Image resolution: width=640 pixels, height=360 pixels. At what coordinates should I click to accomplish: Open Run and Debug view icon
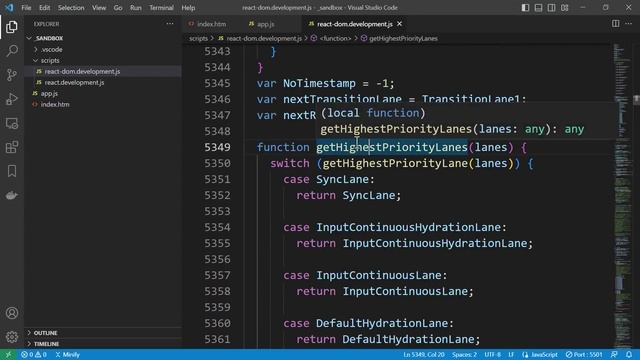click(x=12, y=99)
